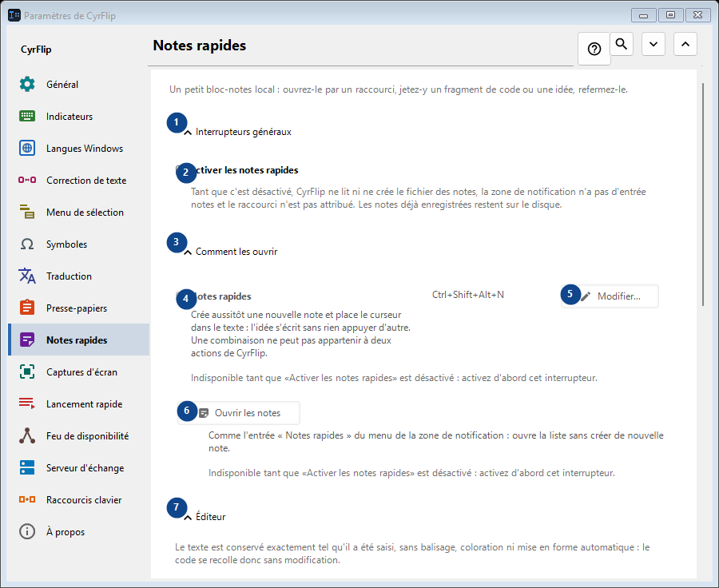The image size is (719, 588).
Task: Go to Lancement rapide settings
Action: coord(79,404)
